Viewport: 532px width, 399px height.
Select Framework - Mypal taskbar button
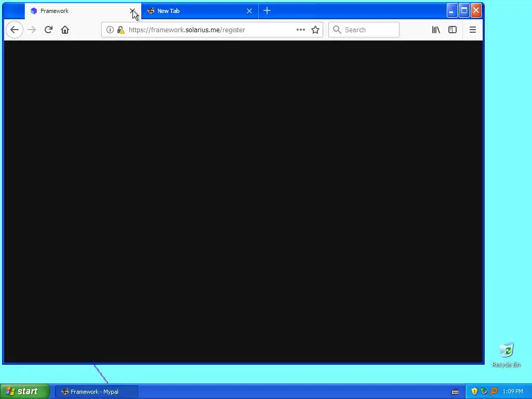click(x=96, y=392)
